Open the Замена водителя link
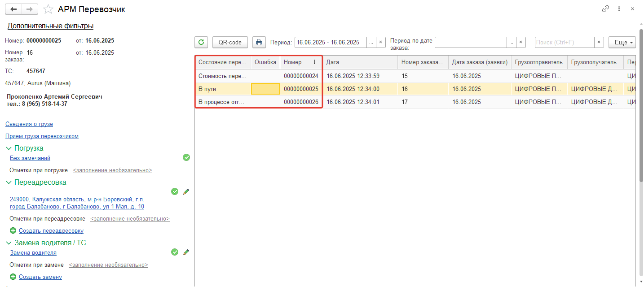 (33, 253)
